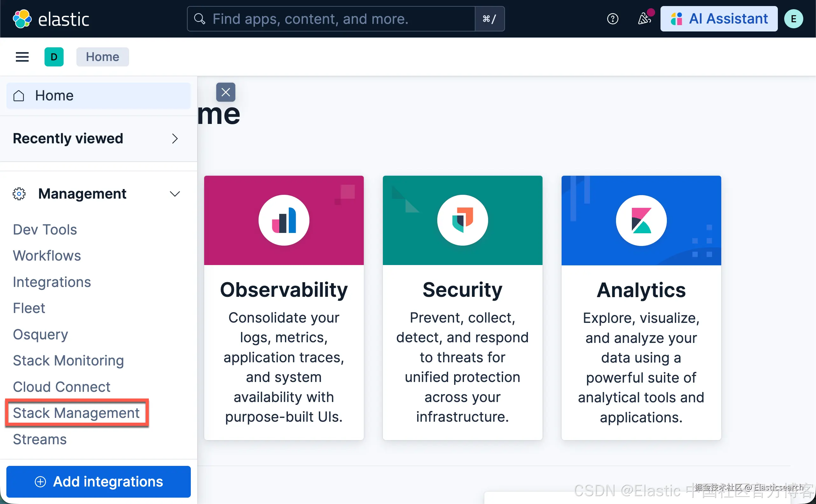The width and height of the screenshot is (816, 504).
Task: Click the D space avatar
Action: tap(54, 57)
